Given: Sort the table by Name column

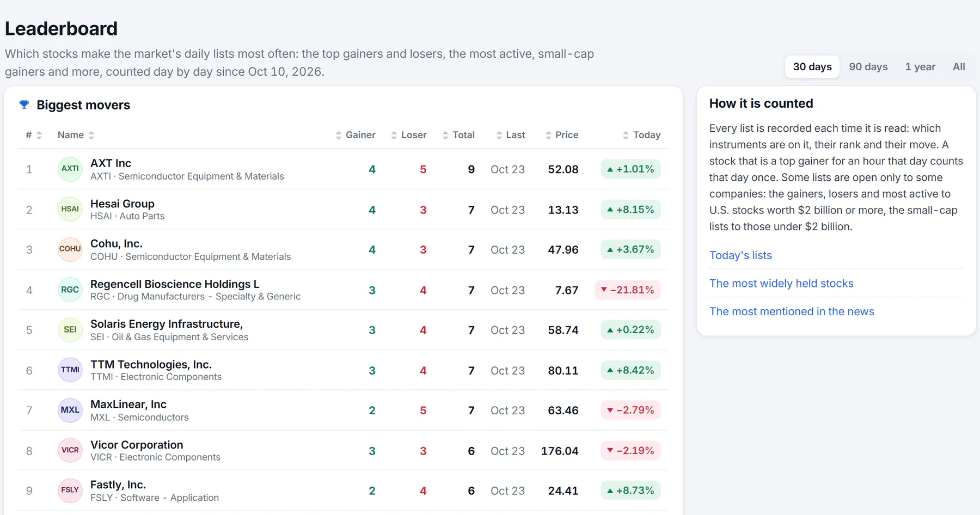Looking at the screenshot, I should click(76, 135).
